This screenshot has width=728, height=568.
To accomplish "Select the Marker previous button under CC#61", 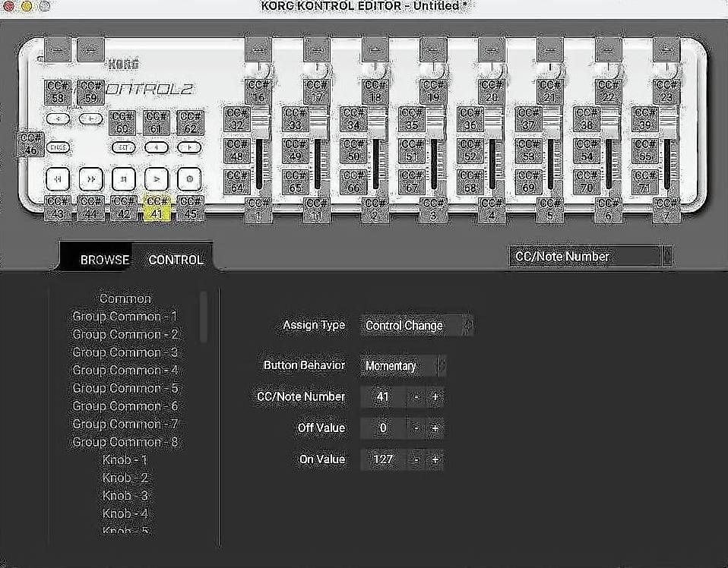I will (157, 147).
